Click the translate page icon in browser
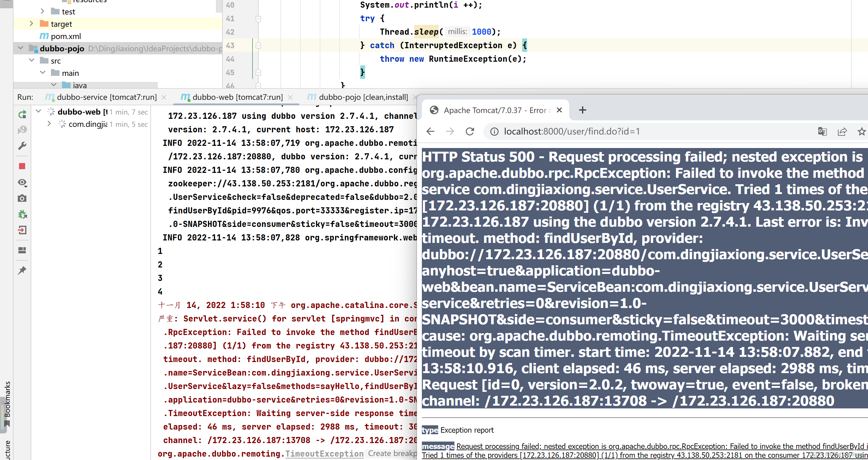 pos(823,131)
